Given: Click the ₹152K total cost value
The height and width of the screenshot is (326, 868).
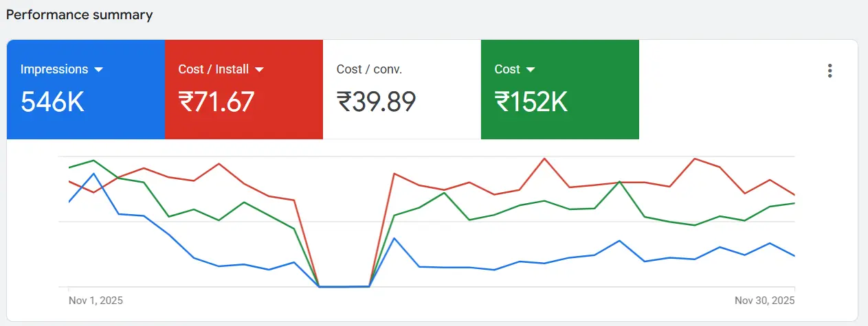Looking at the screenshot, I should click(531, 102).
